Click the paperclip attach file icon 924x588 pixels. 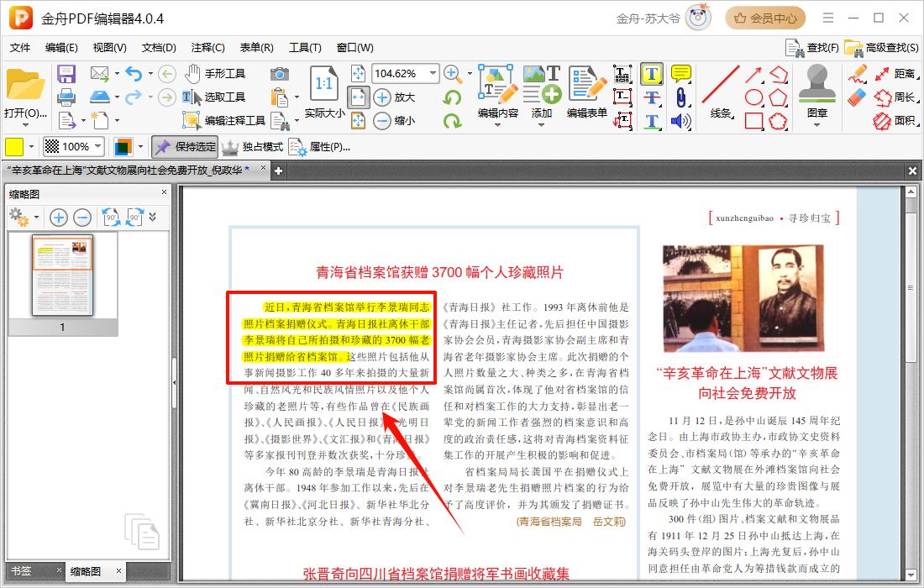pos(680,97)
